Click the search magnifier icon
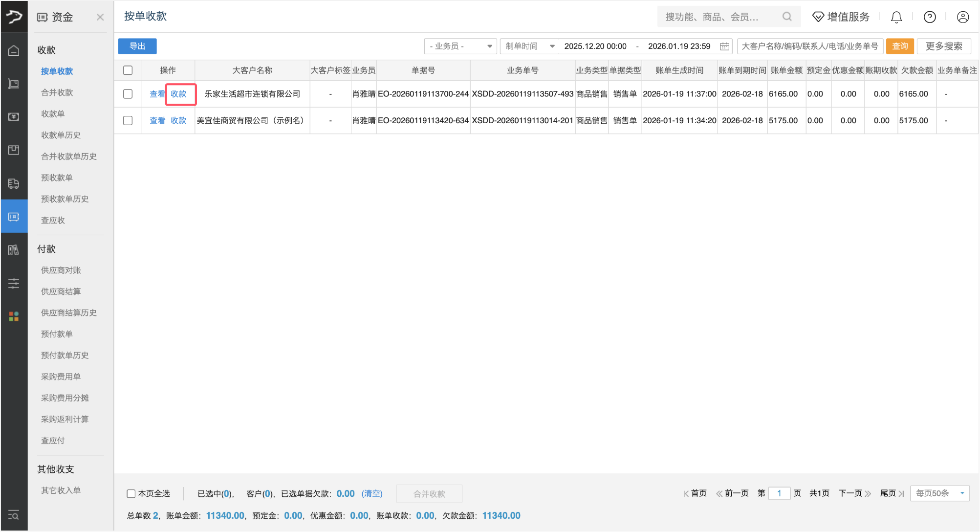 786,17
